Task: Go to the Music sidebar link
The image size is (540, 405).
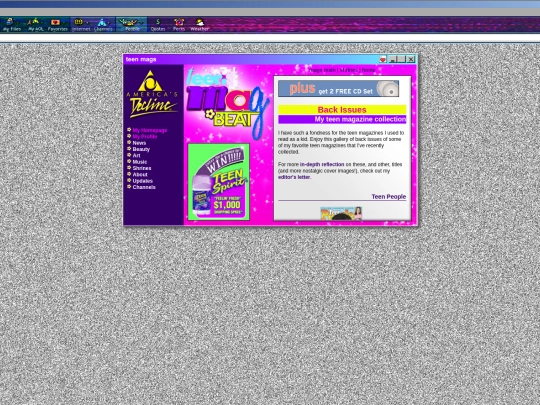Action: pyautogui.click(x=139, y=162)
